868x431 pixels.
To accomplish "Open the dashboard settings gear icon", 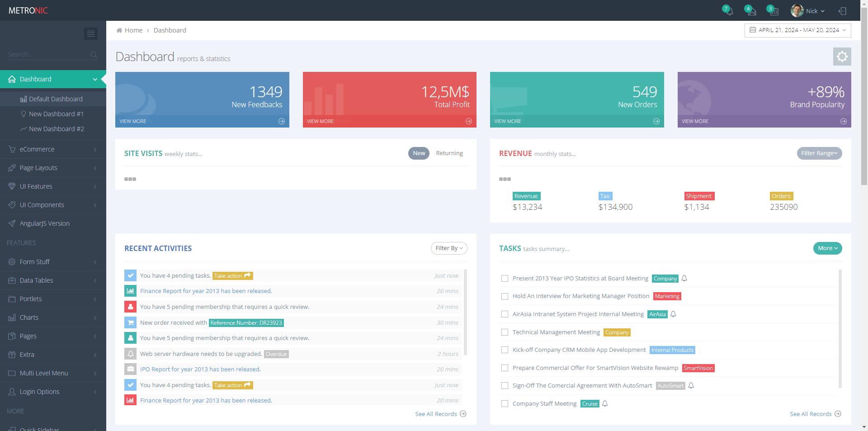I will [842, 57].
